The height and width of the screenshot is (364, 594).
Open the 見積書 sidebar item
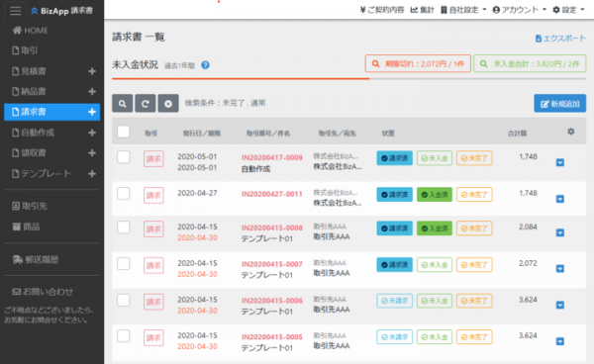(x=29, y=71)
